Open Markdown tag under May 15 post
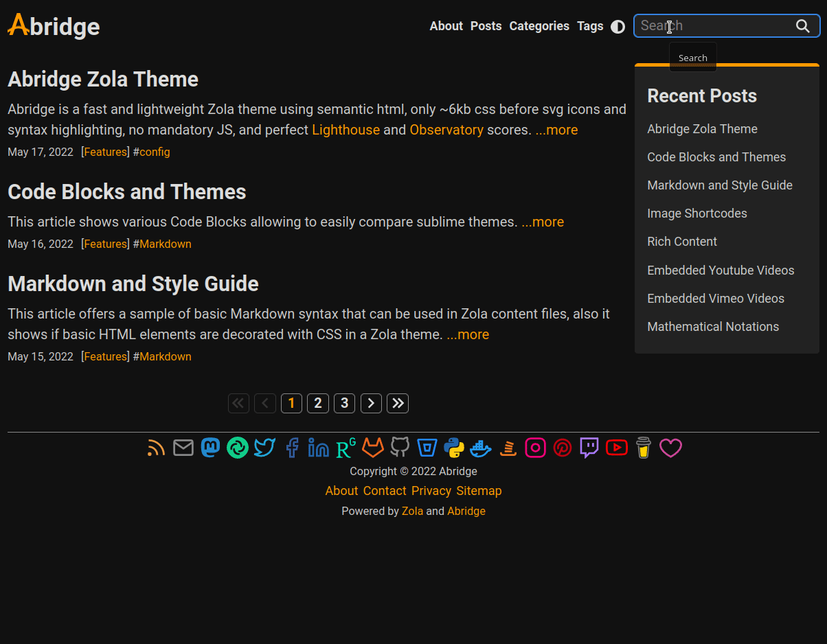The image size is (827, 644). [166, 356]
